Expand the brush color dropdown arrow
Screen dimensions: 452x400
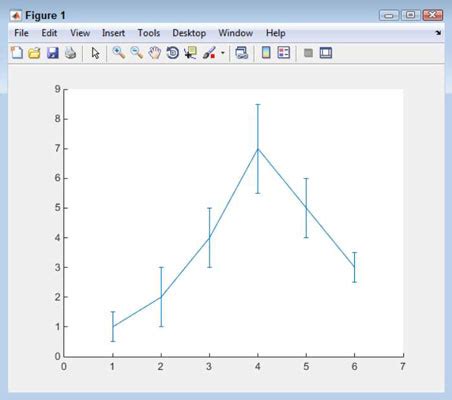pyautogui.click(x=223, y=53)
